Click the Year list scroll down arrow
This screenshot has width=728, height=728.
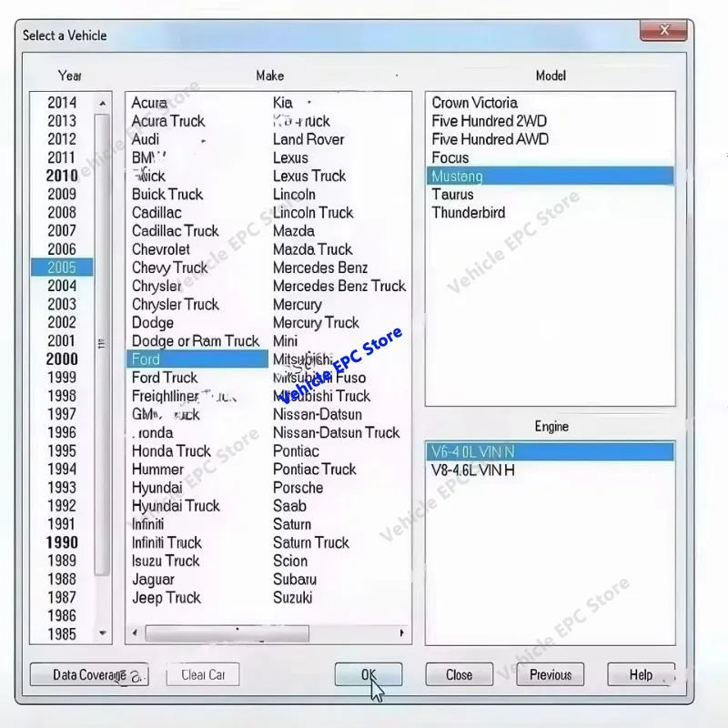tap(103, 632)
